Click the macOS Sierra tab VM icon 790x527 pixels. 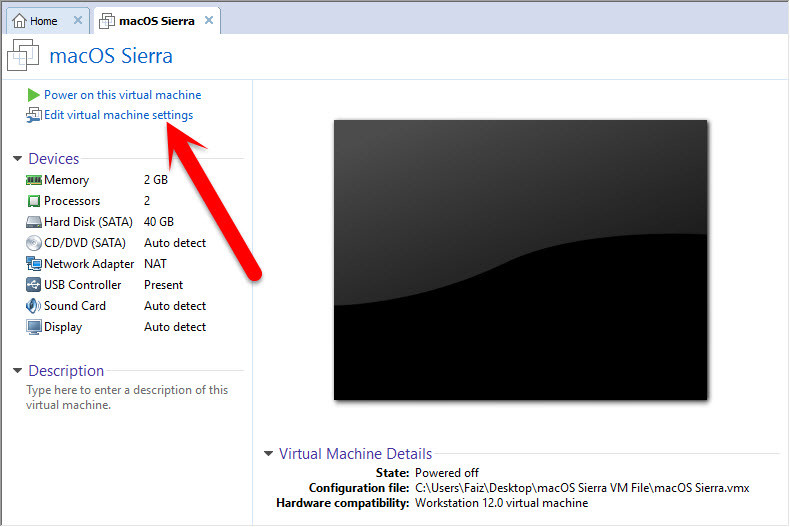107,21
